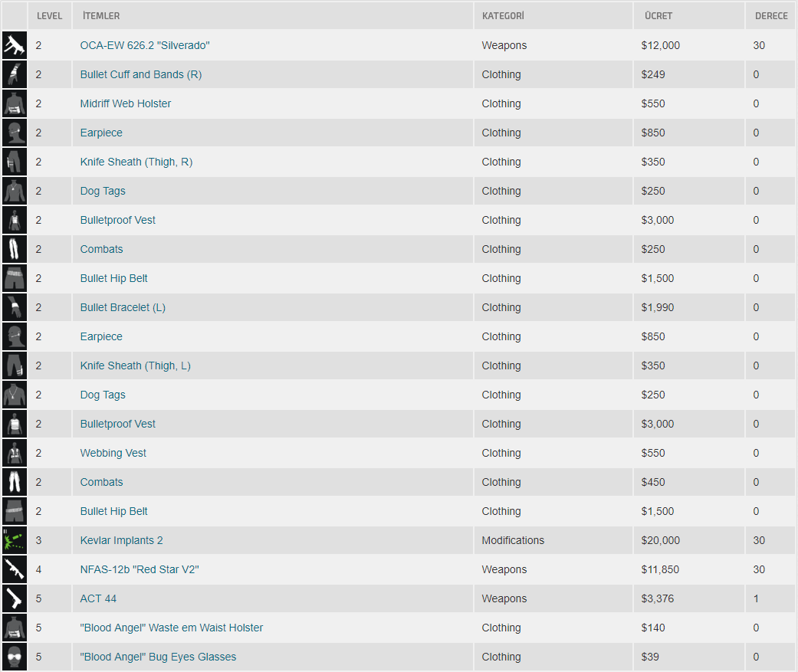
Task: Sort table by KATEGORİ column header
Action: [x=503, y=16]
